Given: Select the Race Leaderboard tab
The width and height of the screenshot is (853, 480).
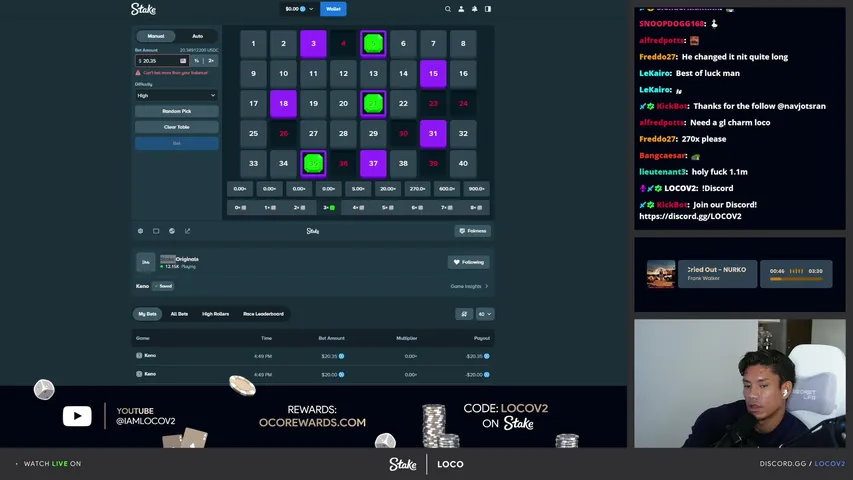Looking at the screenshot, I should (x=263, y=314).
